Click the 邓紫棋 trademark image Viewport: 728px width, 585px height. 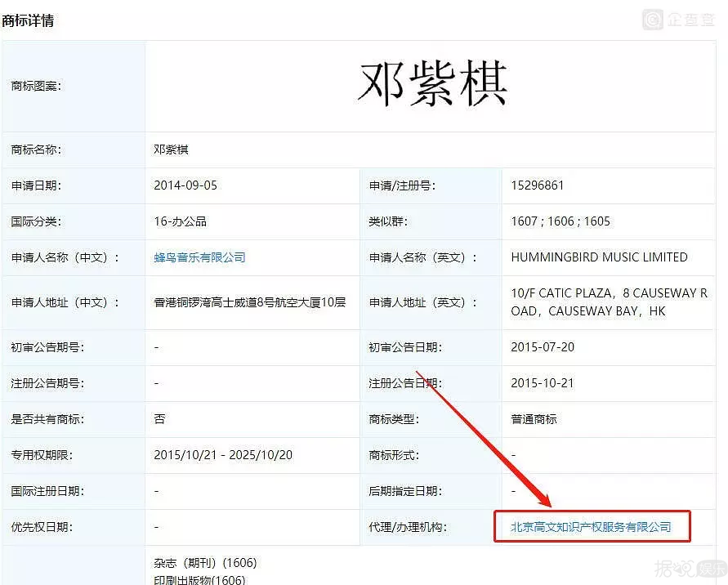(x=432, y=84)
